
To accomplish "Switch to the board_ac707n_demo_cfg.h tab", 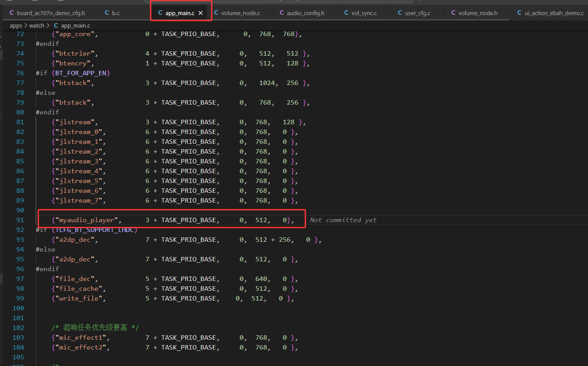I will 47,13.
